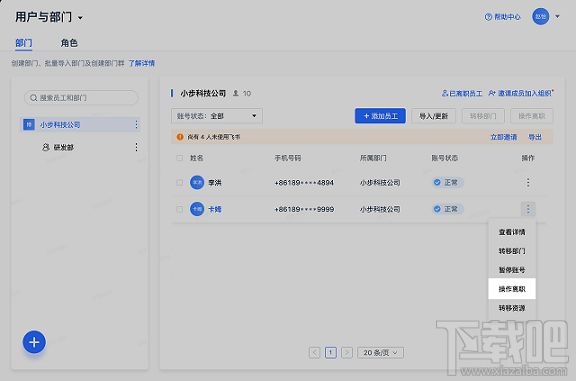Click the member count icon beside 小步科技公司
Viewport: 576px width, 381px height.
236,93
